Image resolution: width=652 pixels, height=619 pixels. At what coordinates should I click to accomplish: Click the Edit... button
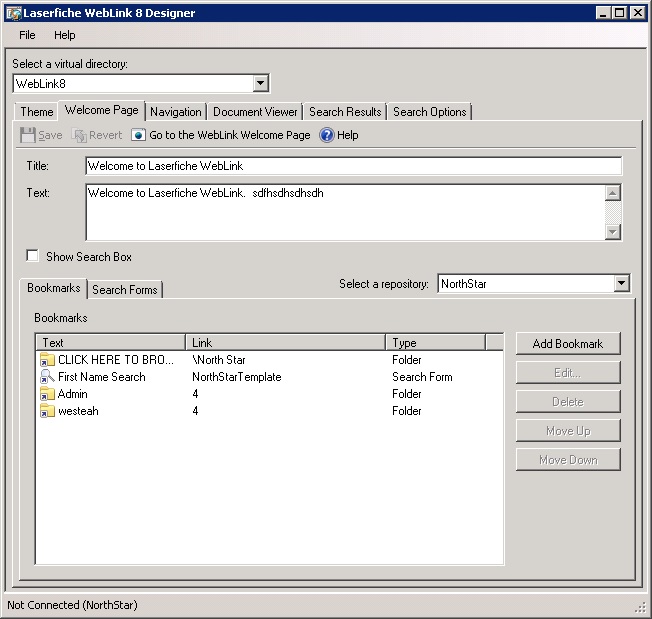(568, 373)
